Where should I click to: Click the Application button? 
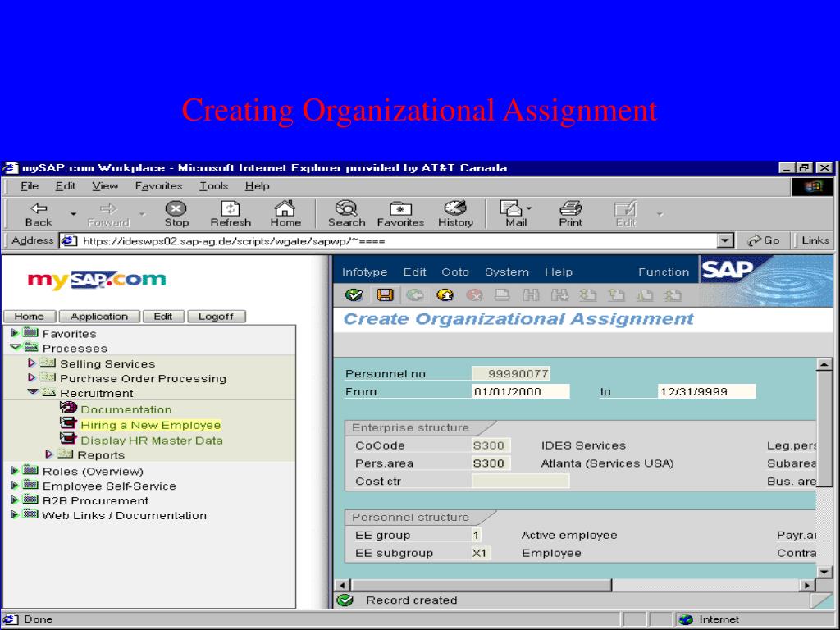coord(99,317)
